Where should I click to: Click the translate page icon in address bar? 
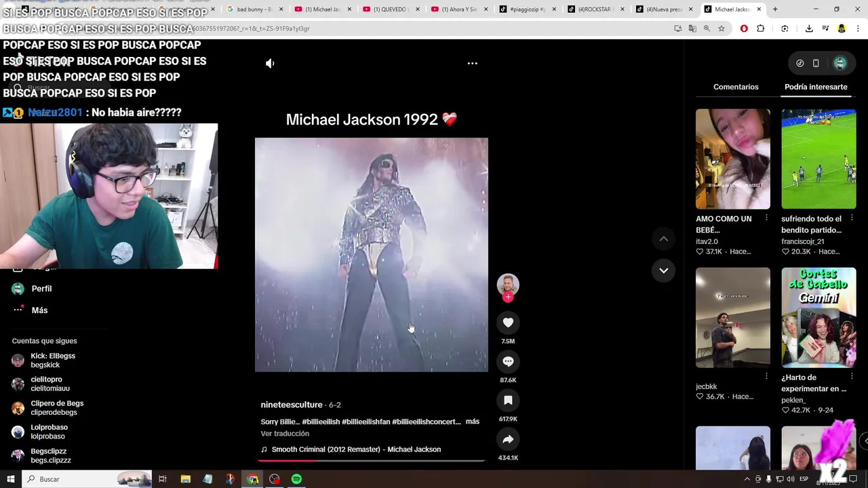point(692,28)
